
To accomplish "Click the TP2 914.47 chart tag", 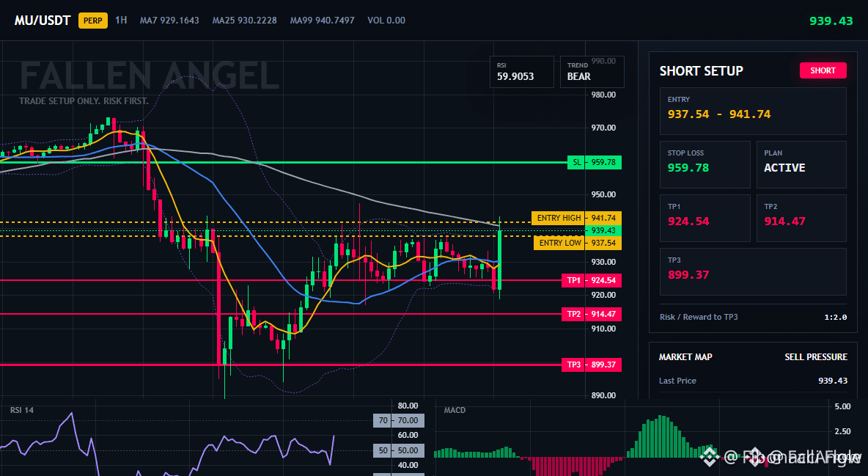I will 591,314.
